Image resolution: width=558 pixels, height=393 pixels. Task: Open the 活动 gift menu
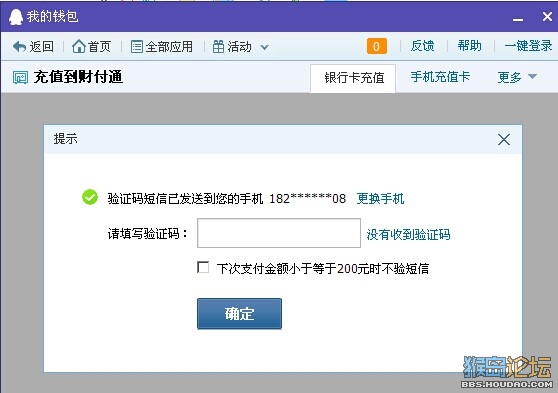pos(232,47)
